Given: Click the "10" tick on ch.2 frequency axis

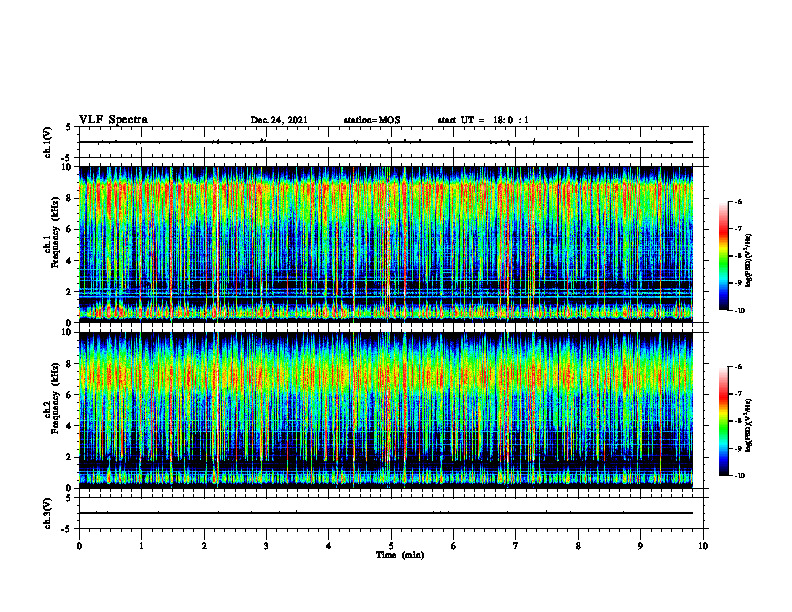Looking at the screenshot, I should click(68, 332).
